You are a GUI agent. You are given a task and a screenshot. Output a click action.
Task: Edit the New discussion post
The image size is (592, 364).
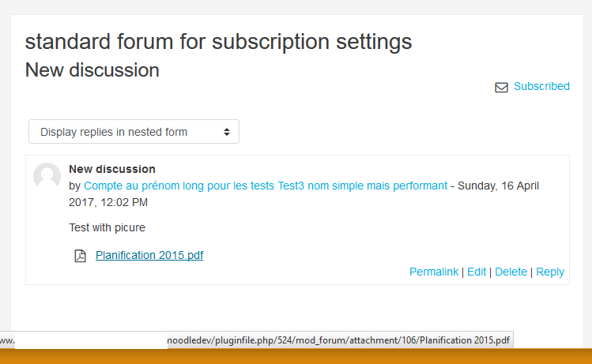(477, 272)
